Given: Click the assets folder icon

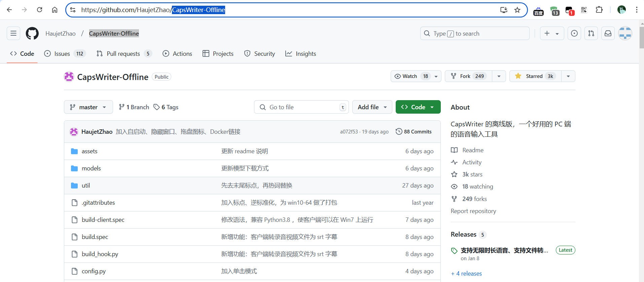Looking at the screenshot, I should (x=74, y=151).
